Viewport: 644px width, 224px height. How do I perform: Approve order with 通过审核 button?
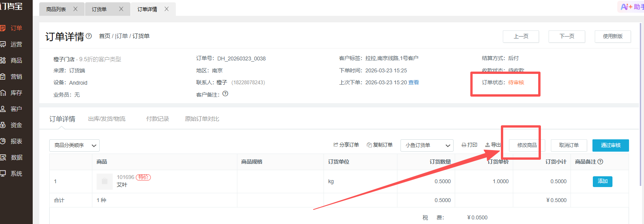[611, 145]
